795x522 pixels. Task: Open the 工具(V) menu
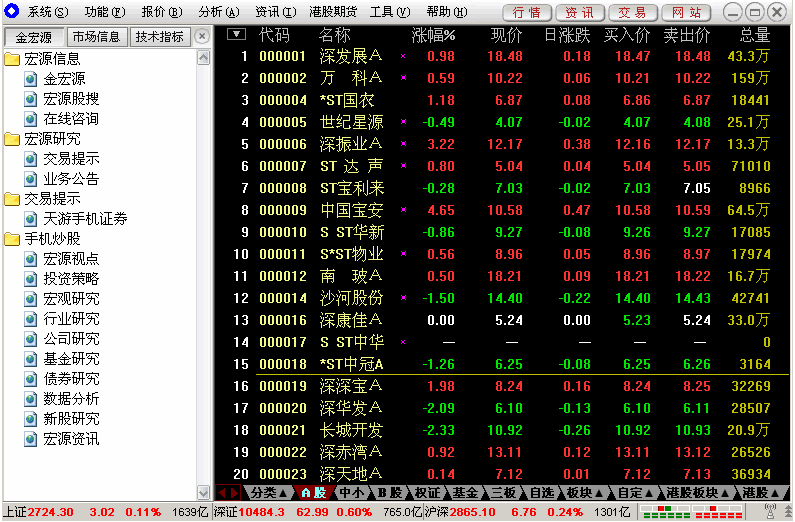click(x=390, y=11)
